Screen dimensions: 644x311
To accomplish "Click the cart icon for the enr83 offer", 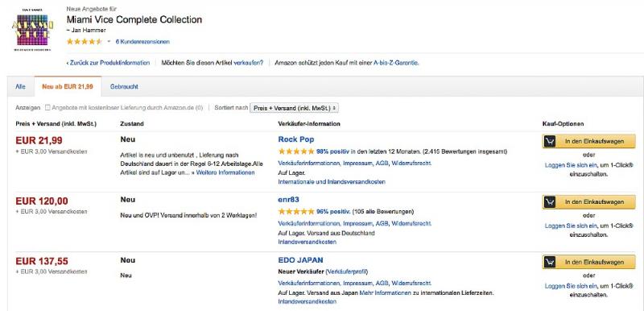I will point(550,201).
